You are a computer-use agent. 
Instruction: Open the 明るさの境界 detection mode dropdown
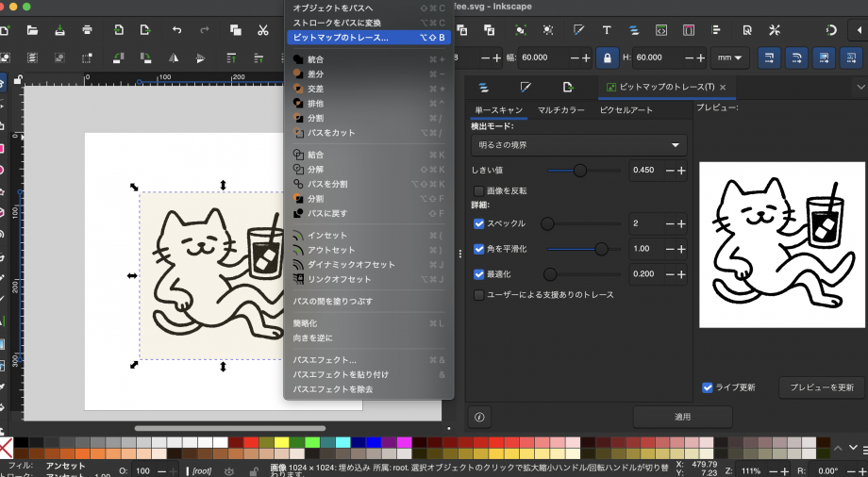coord(579,145)
